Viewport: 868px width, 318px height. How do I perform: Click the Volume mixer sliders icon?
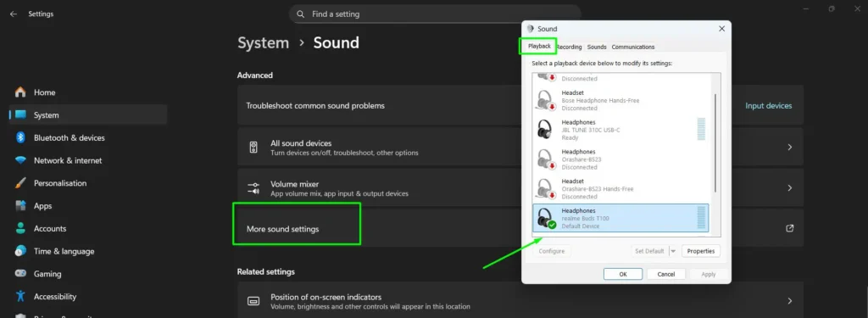coord(253,187)
